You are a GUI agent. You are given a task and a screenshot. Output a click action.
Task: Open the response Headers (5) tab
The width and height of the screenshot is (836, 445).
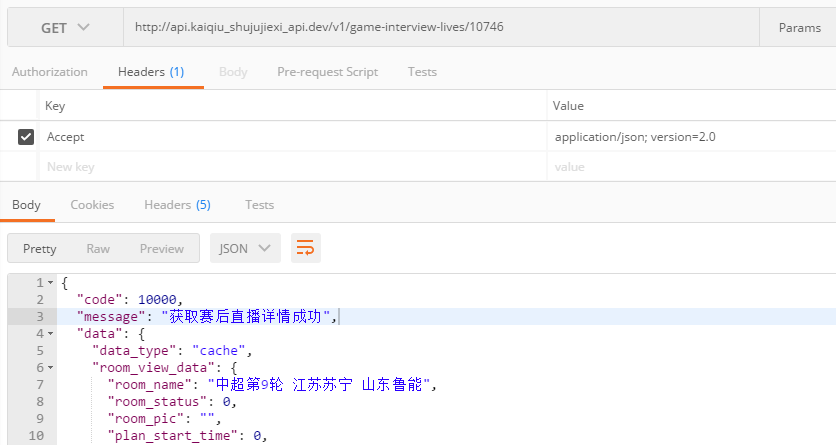pyautogui.click(x=177, y=205)
